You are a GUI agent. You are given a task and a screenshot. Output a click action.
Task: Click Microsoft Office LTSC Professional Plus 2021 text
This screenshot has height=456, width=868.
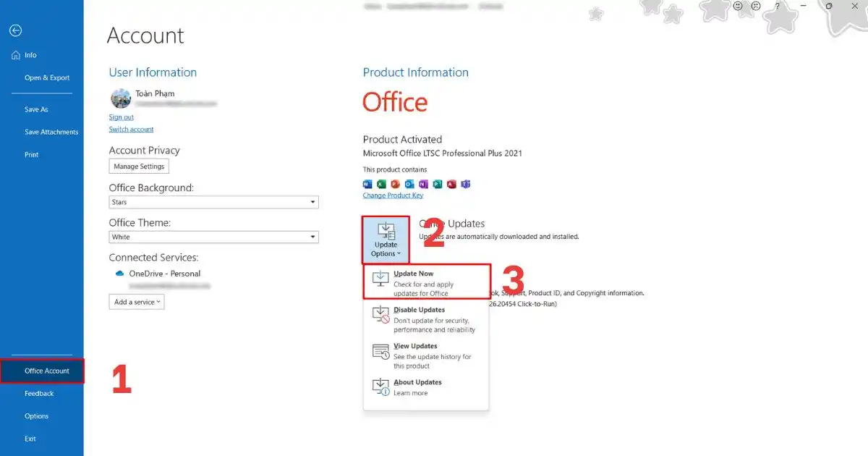click(x=443, y=153)
